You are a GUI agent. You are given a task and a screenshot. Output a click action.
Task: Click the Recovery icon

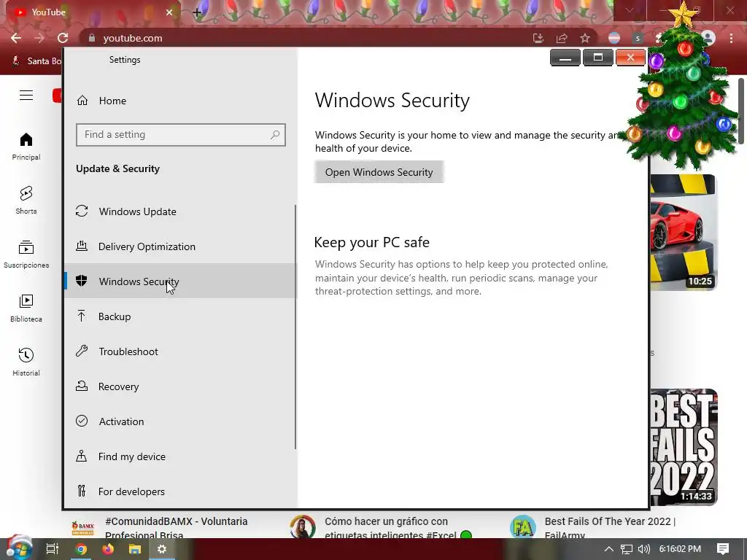(82, 386)
